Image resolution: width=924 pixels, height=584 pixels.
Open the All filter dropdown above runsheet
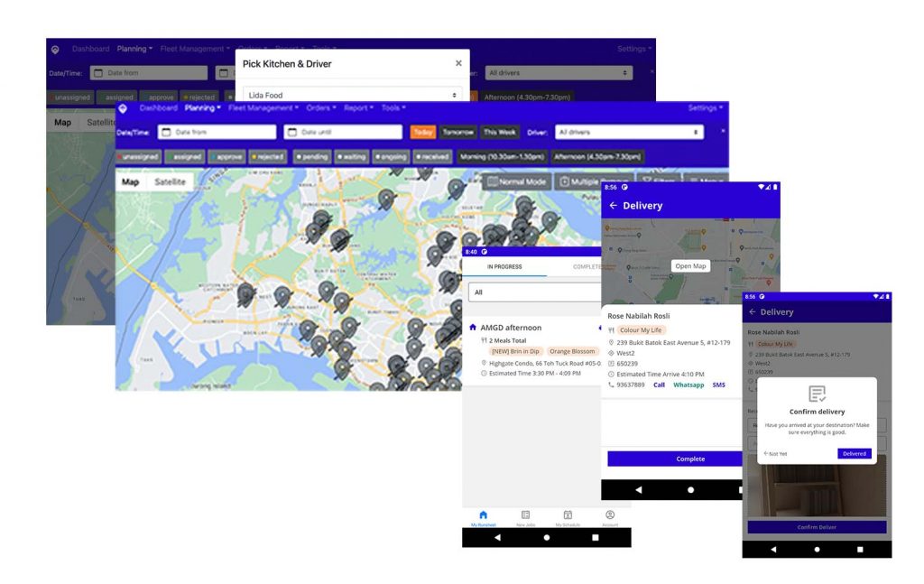[531, 291]
